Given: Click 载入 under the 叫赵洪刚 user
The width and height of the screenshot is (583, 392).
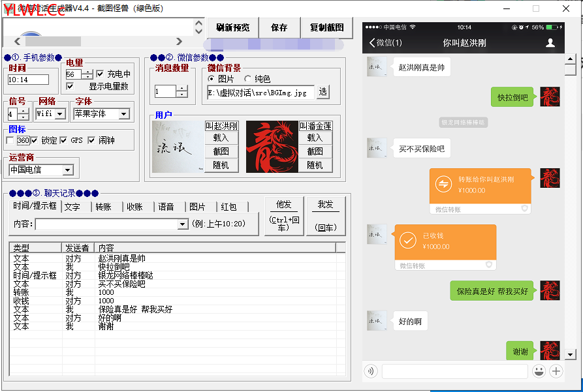Looking at the screenshot, I should click(x=221, y=138).
